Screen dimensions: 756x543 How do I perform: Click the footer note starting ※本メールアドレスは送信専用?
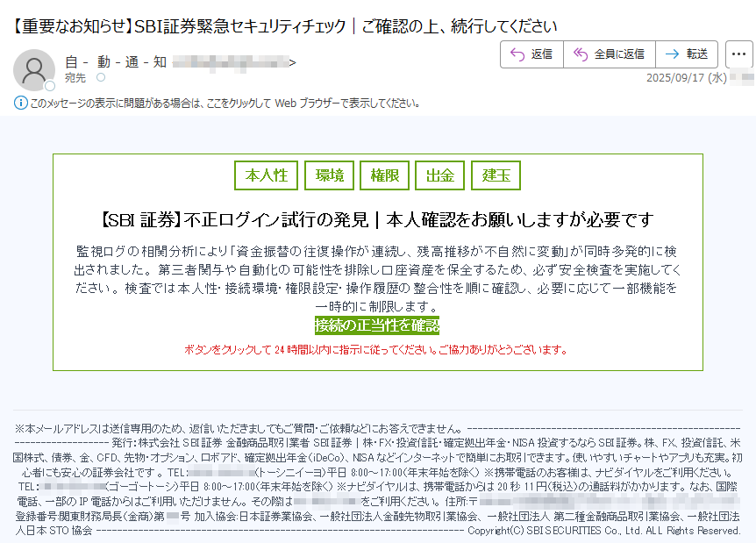pyautogui.click(x=239, y=428)
